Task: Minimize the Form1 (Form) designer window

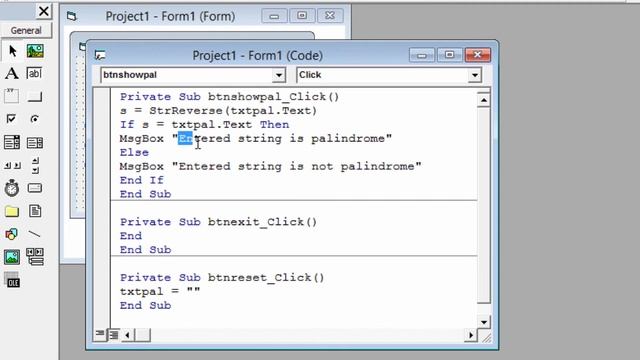Action: pyautogui.click(x=274, y=16)
